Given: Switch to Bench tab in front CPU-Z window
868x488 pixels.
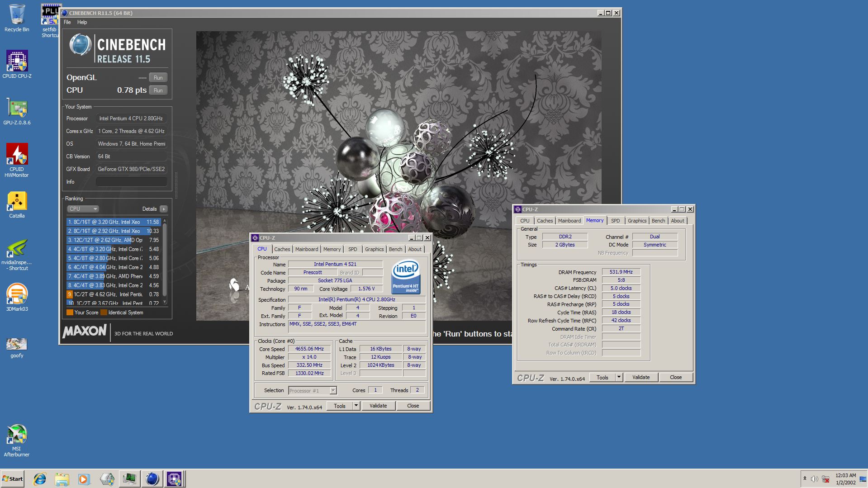Looking at the screenshot, I should pos(395,249).
